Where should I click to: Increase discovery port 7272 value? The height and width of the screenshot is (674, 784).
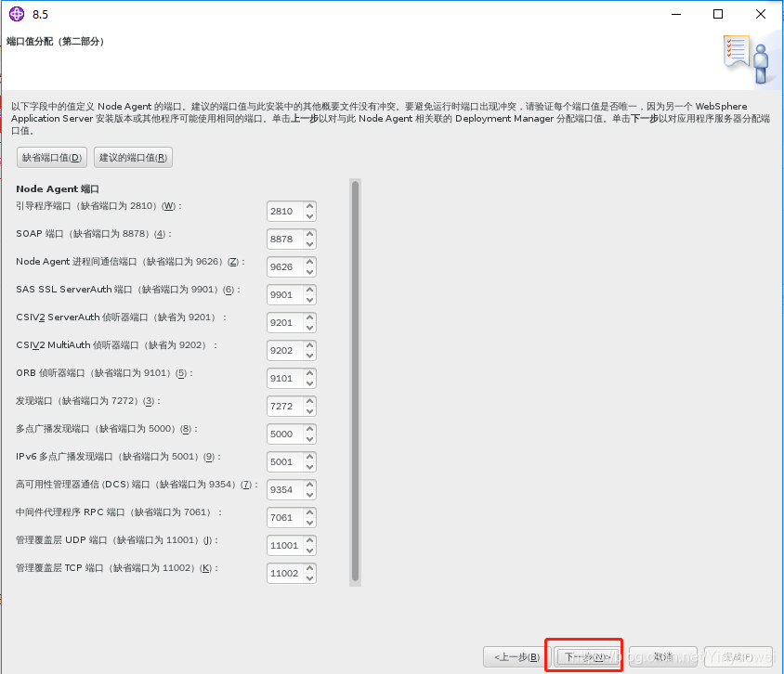310,402
